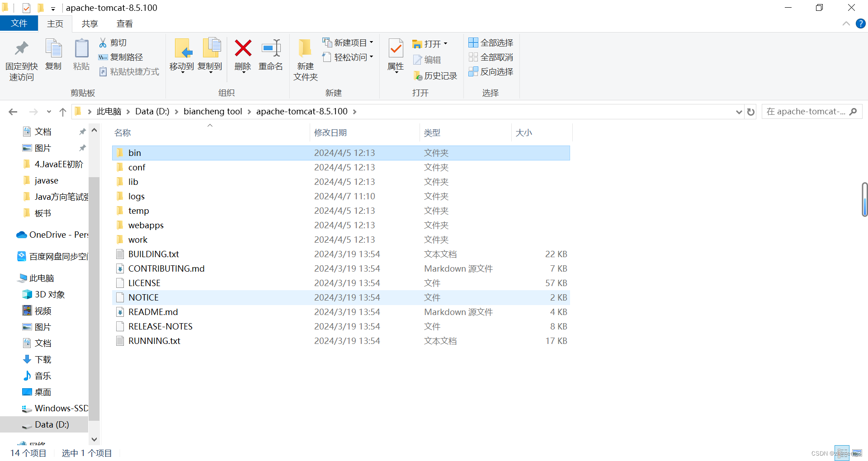Show History for the selected item
868x461 pixels.
pyautogui.click(x=435, y=76)
